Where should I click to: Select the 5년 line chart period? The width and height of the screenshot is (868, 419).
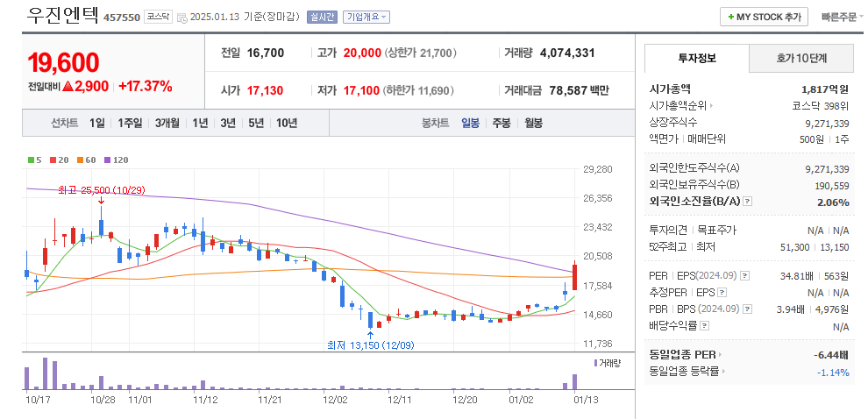256,123
